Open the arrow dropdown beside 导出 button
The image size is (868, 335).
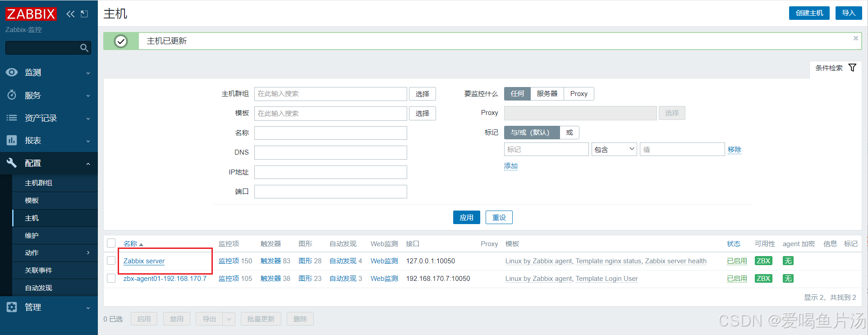pos(229,319)
